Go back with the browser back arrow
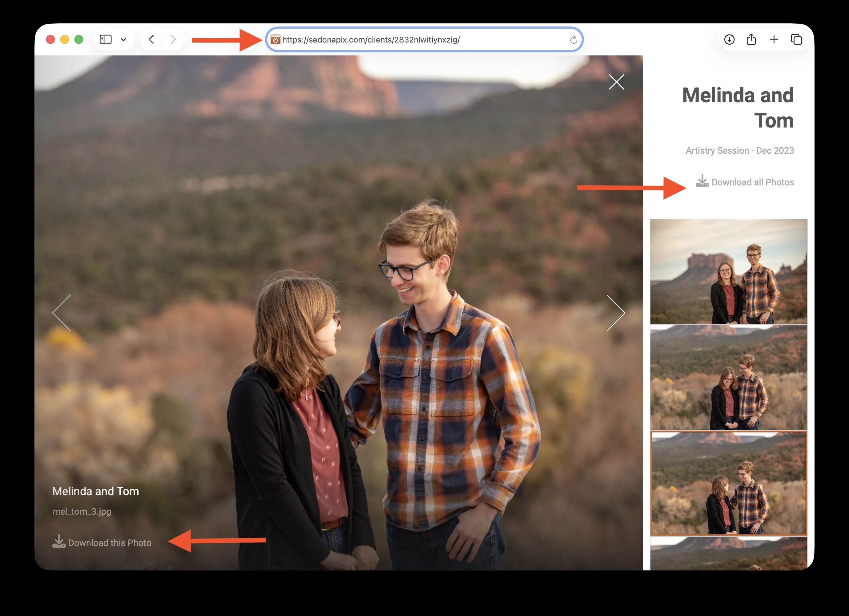The image size is (849, 616). pyautogui.click(x=151, y=39)
